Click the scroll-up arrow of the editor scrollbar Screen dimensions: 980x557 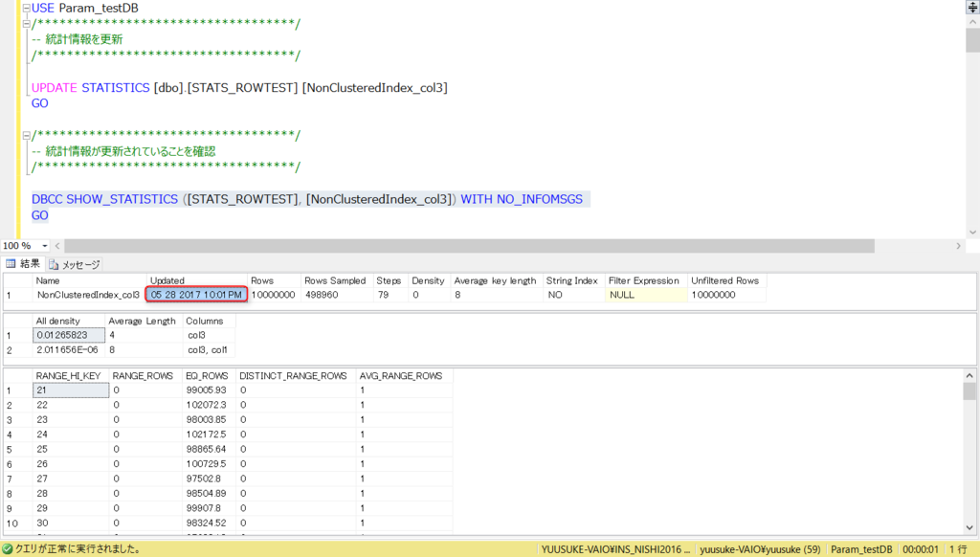973,20
